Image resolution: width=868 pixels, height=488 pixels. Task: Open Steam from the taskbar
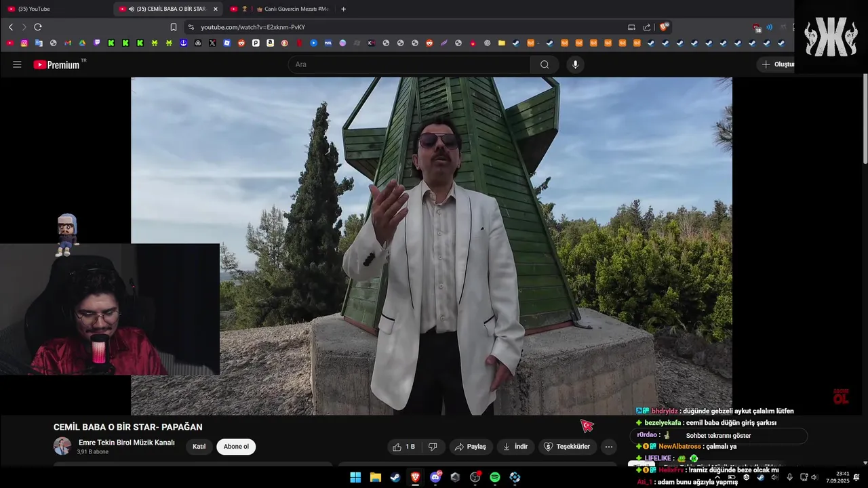pyautogui.click(x=395, y=477)
